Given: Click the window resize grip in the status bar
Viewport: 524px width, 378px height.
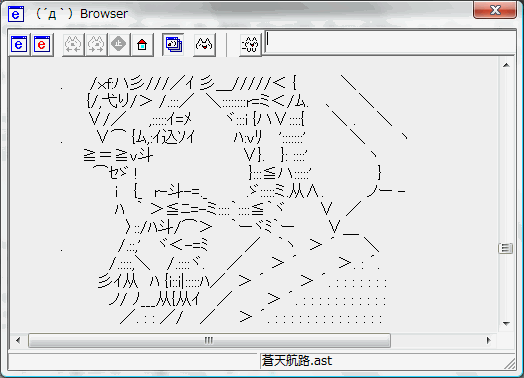Looking at the screenshot, I should click(510, 364).
